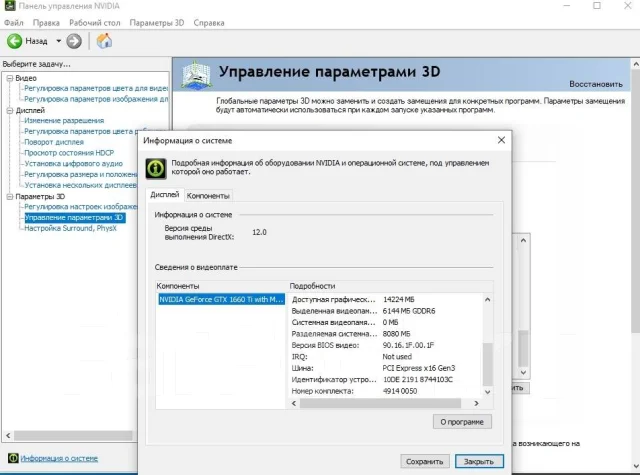
Task: Open the Файл menu
Action: [x=13, y=23]
